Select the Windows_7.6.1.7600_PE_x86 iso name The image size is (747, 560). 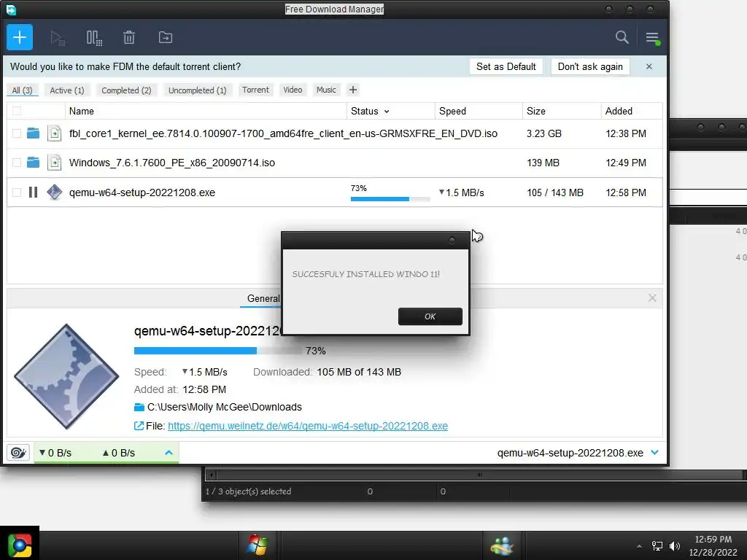(x=172, y=163)
